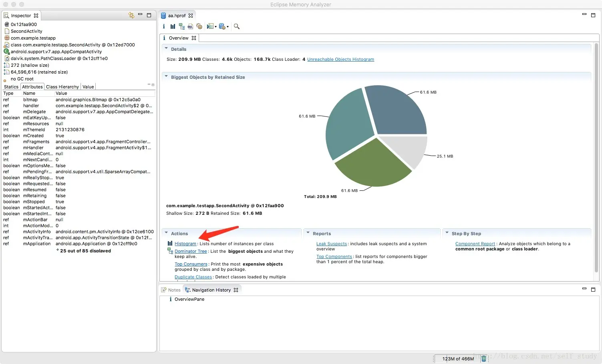
Task: Switch to the Class Hierarchy tab
Action: click(x=62, y=87)
